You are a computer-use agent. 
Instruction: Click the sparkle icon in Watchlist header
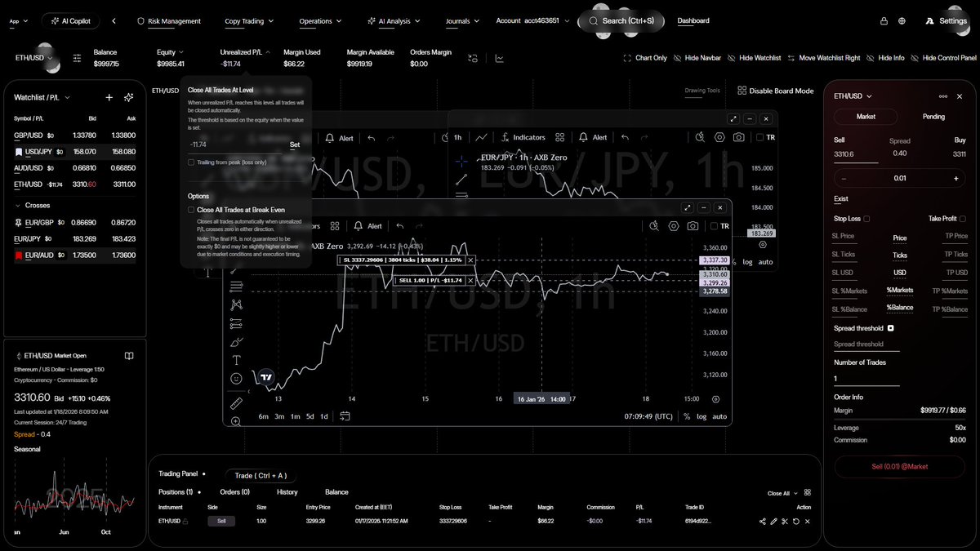pos(128,97)
